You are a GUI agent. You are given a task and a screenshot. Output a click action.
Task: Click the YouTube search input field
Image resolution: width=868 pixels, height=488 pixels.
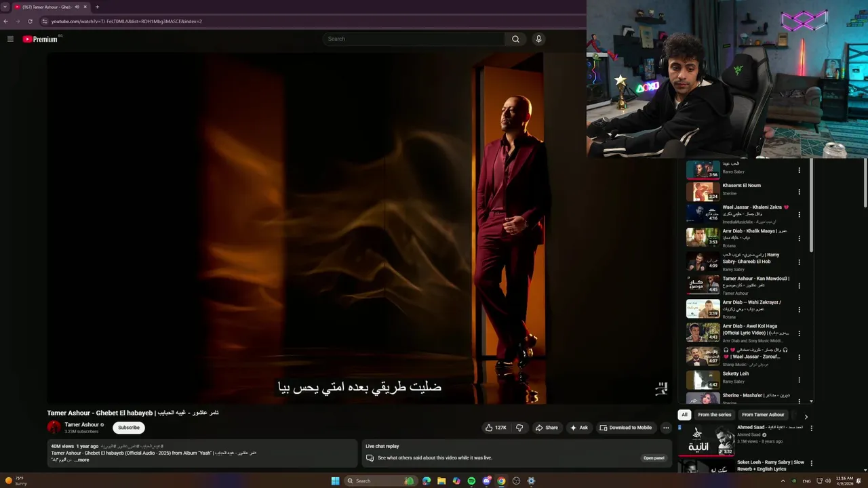click(x=414, y=39)
